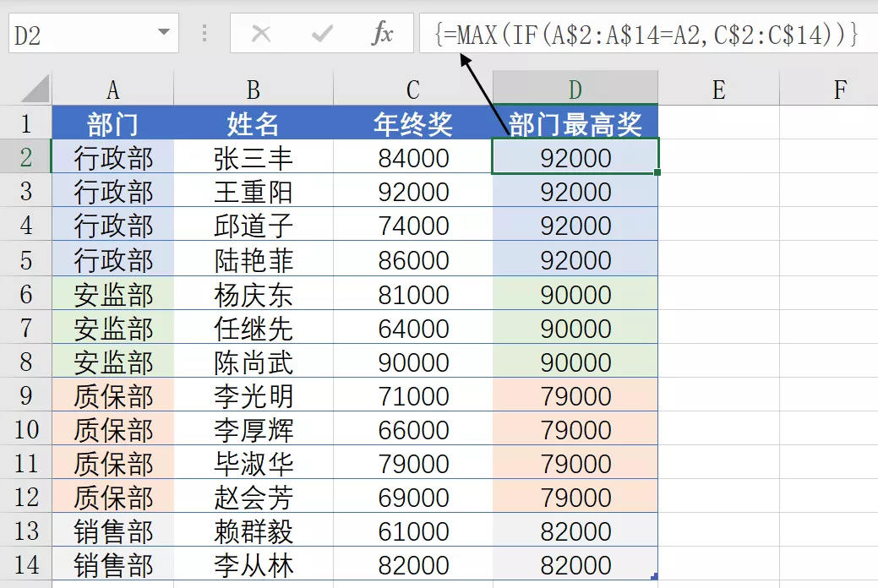Click the cancel X icon in formula bar
Viewport: 878px width, 588px height.
point(261,34)
